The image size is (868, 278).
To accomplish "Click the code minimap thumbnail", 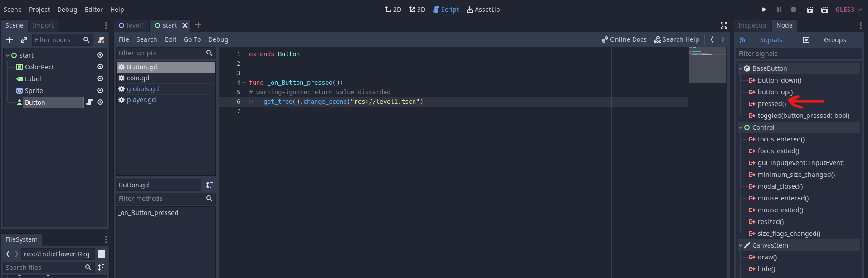I will coord(707,65).
